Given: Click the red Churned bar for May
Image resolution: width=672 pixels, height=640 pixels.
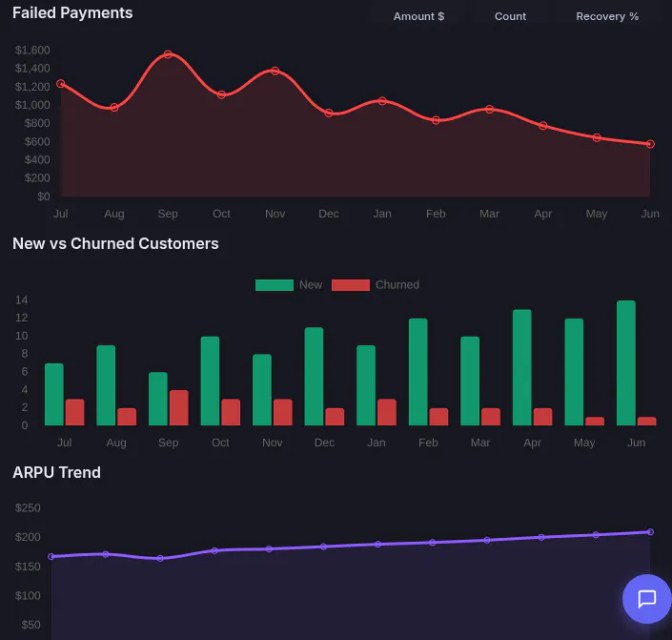Looking at the screenshot, I should click(x=595, y=422).
